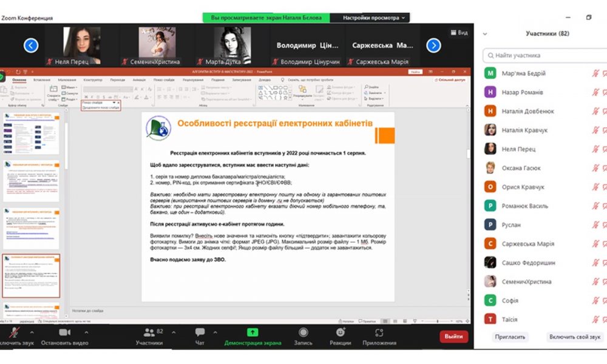Open Реакции reactions emoji icon
The image size is (607, 364).
click(x=341, y=332)
